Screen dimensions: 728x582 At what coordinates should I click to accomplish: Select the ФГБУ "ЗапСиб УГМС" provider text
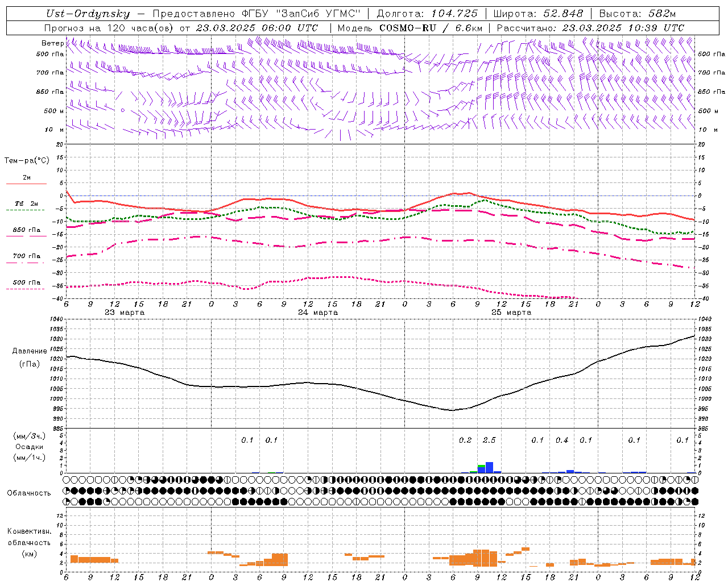pyautogui.click(x=302, y=14)
